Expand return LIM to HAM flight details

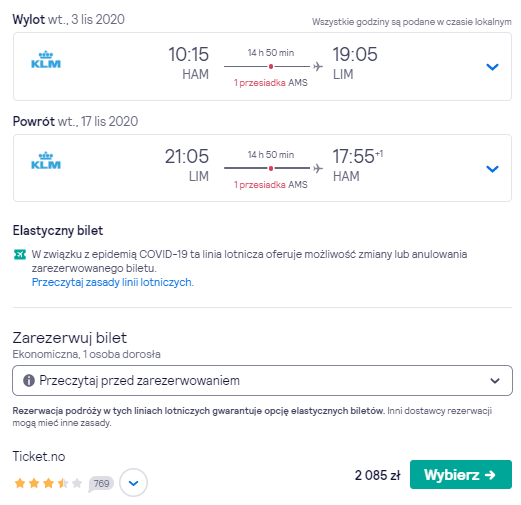[492, 169]
